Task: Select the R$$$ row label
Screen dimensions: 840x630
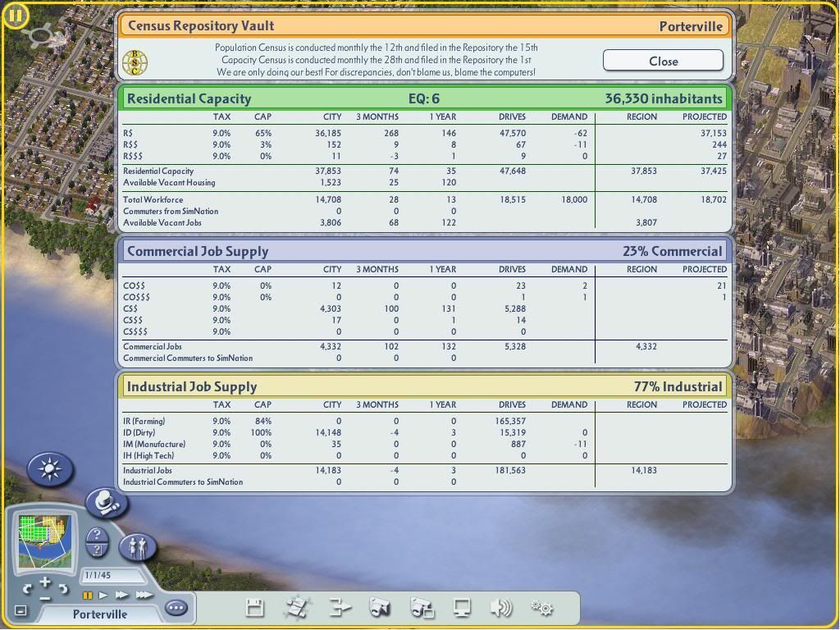Action: (x=133, y=157)
